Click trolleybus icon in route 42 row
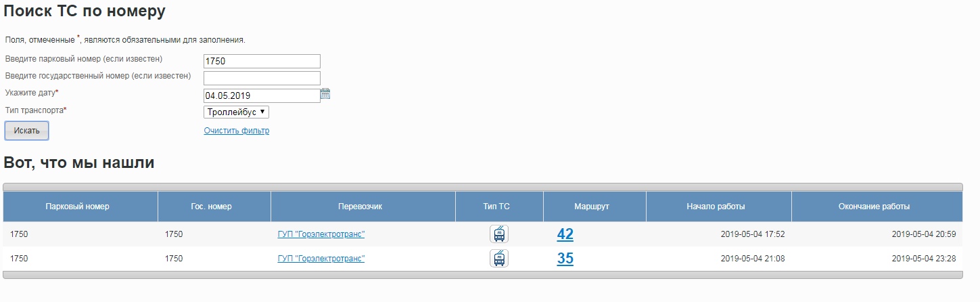 click(499, 234)
